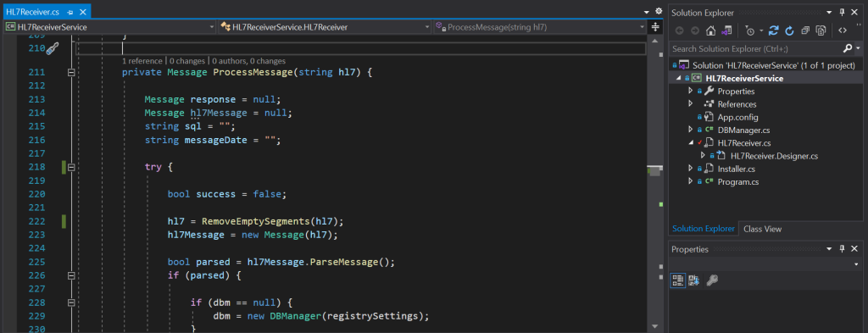Click Forward arrow in Solution Explorer toolbar
Image resolution: width=868 pixels, height=333 pixels.
point(695,31)
